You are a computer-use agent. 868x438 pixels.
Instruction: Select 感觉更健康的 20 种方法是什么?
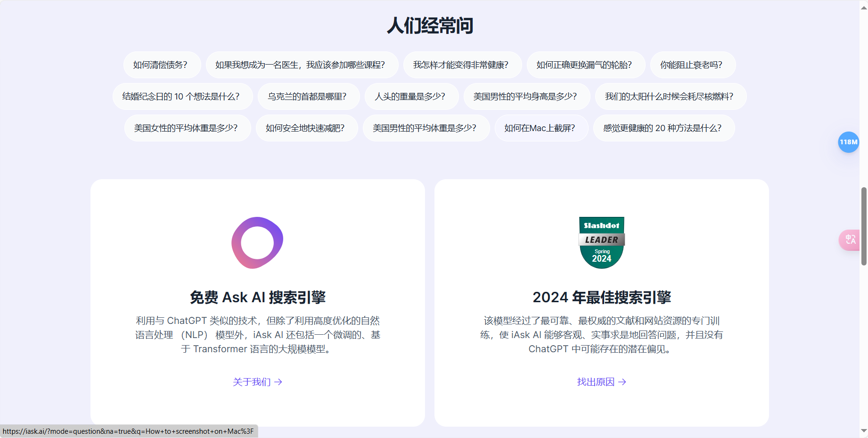click(x=663, y=128)
